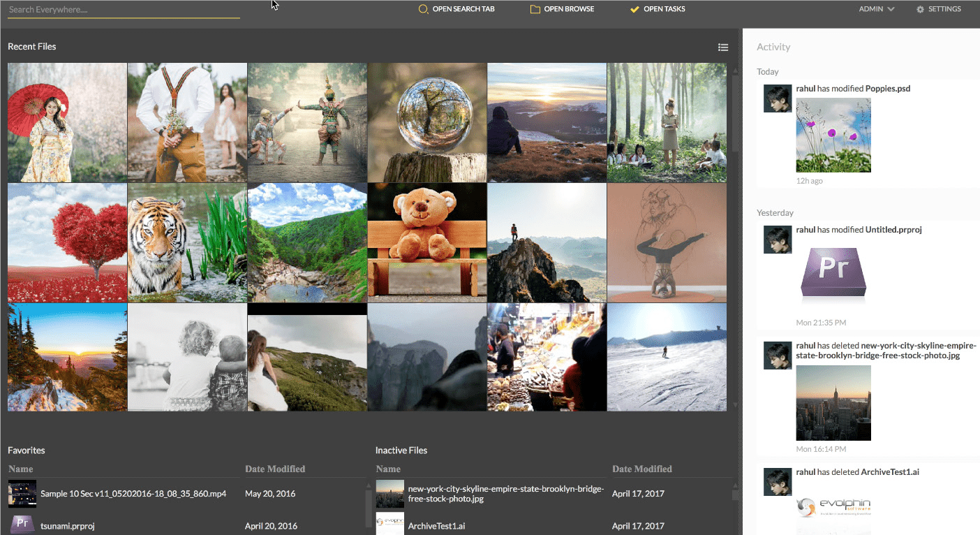Open ArchiveTest1.ai link in Activity
Viewport: 980px width, 535px height.
(890, 472)
